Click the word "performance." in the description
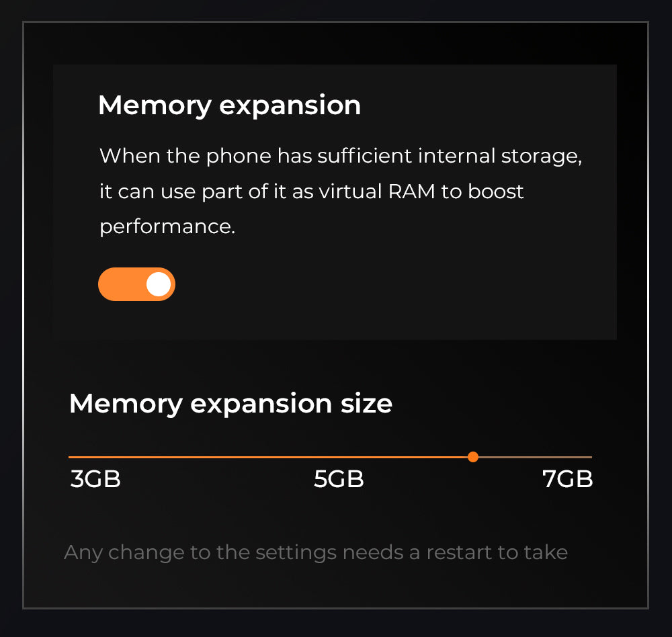This screenshot has height=637, width=672. [x=167, y=226]
